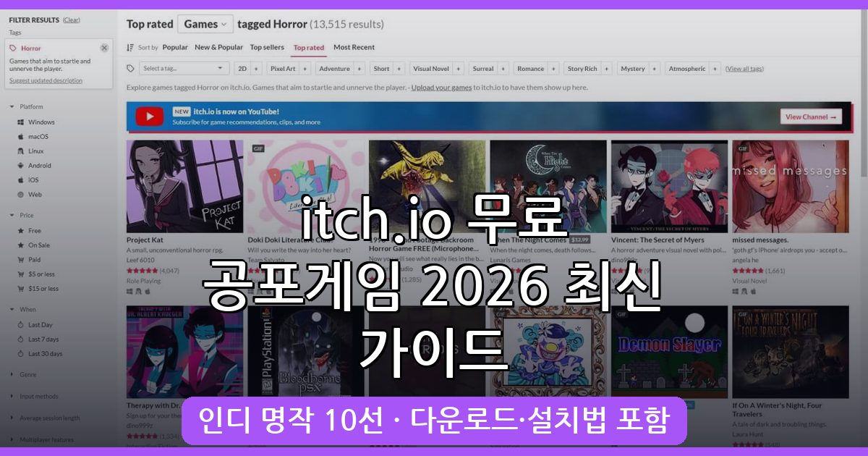This screenshot has height=456, width=868.
Task: Click the 'Project Kat' game title text
Action: 144,240
